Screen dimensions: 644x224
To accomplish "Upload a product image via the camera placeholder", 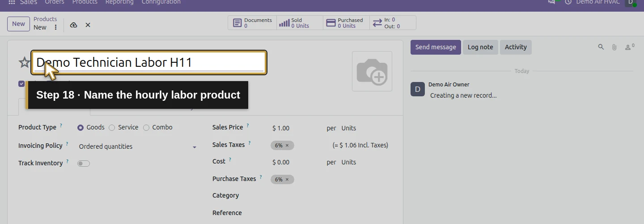I will [372, 71].
